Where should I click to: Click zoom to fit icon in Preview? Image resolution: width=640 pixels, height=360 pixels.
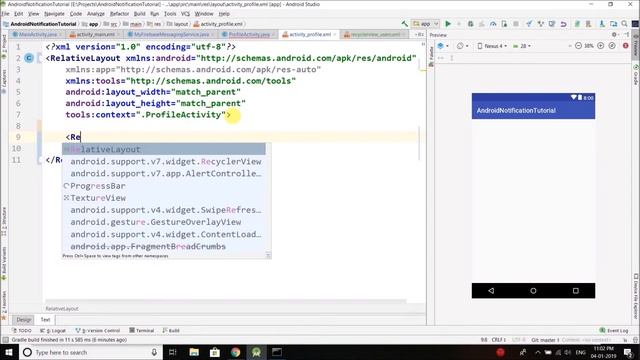click(612, 46)
